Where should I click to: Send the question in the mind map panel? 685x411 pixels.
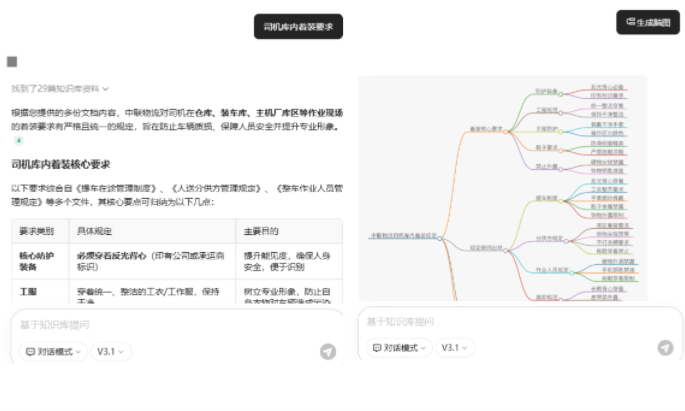point(665,347)
